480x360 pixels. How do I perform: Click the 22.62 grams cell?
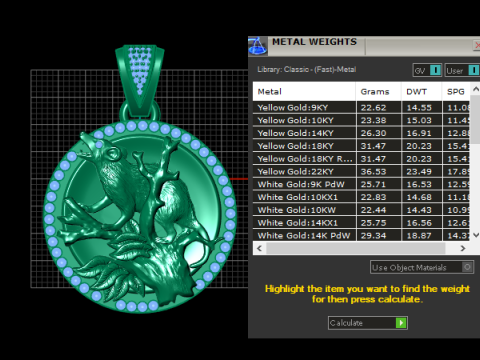click(379, 108)
